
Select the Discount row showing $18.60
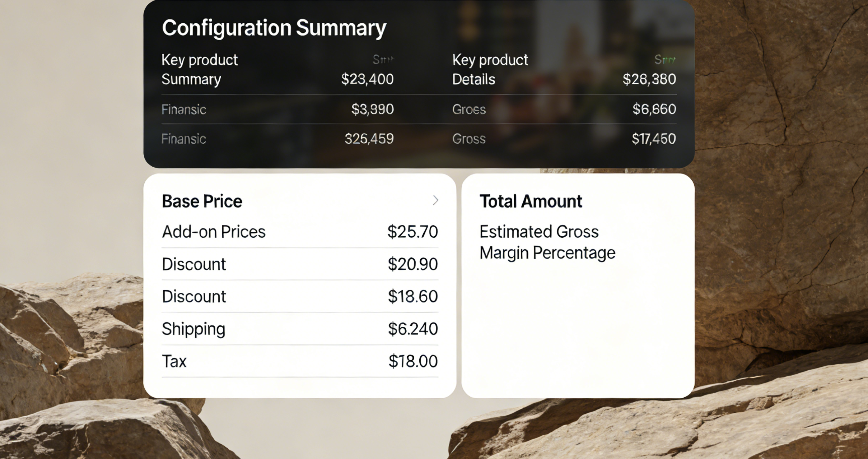[x=299, y=296]
